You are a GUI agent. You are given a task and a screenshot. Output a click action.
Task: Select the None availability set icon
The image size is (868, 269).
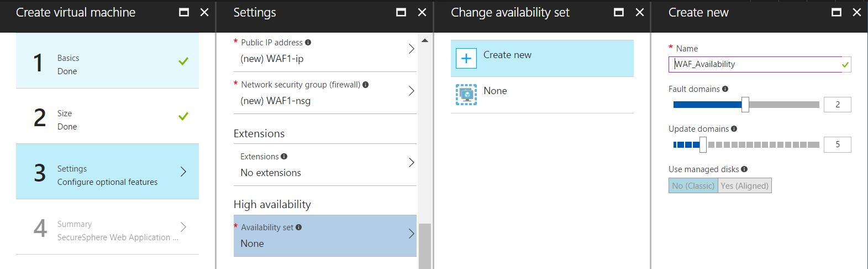(x=466, y=95)
